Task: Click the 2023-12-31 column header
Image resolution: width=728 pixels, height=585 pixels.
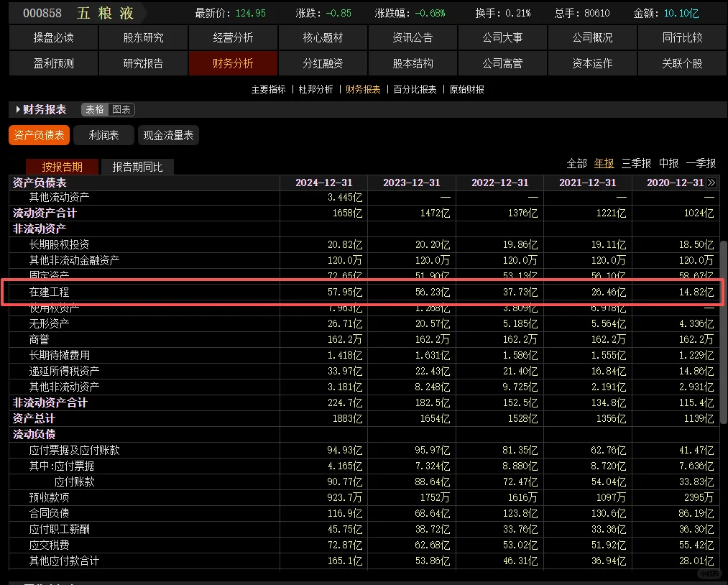Action: pos(412,183)
